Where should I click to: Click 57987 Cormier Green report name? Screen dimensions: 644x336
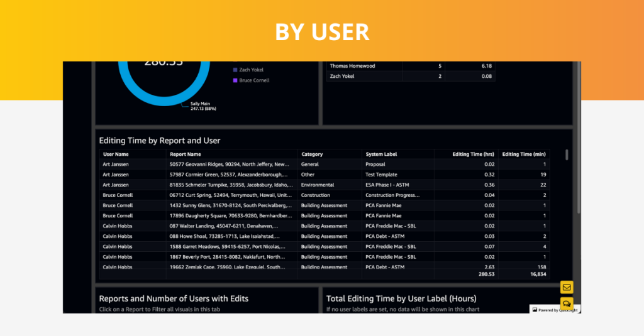228,175
